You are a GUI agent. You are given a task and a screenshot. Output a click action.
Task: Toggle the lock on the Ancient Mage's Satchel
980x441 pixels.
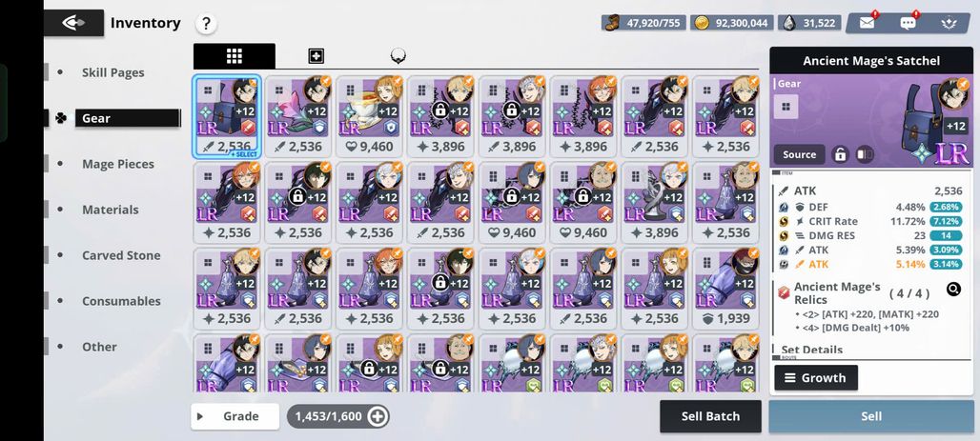(x=841, y=154)
